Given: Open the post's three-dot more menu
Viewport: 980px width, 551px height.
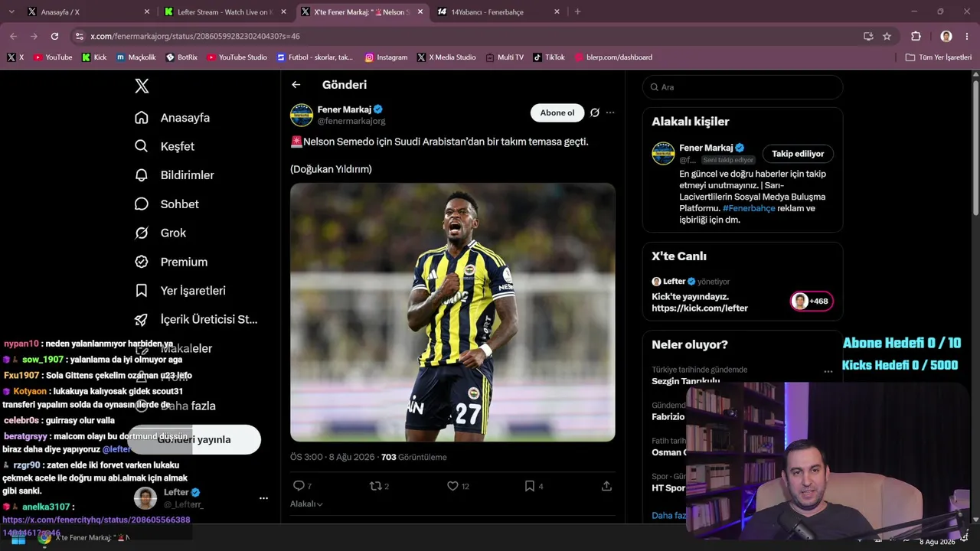Looking at the screenshot, I should 610,112.
